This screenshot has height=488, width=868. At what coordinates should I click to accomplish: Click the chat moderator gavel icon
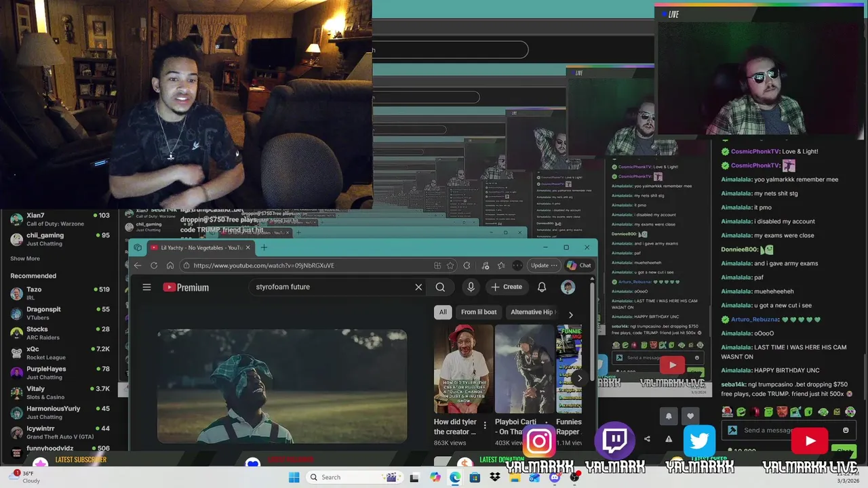click(x=732, y=430)
